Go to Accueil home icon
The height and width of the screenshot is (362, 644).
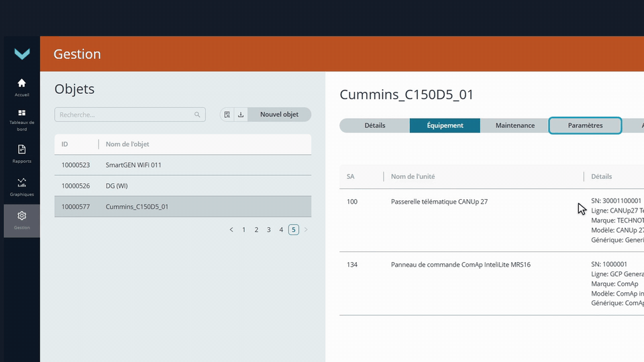(21, 87)
